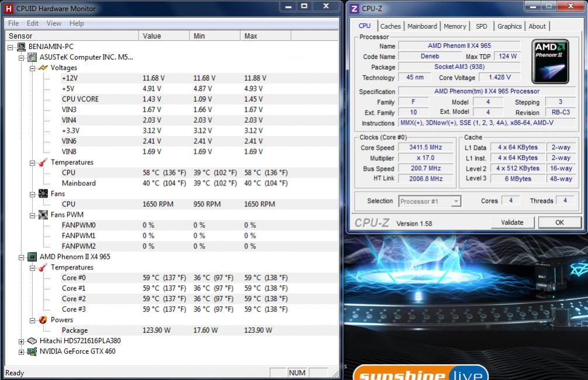Collapse the Powers group

point(32,320)
